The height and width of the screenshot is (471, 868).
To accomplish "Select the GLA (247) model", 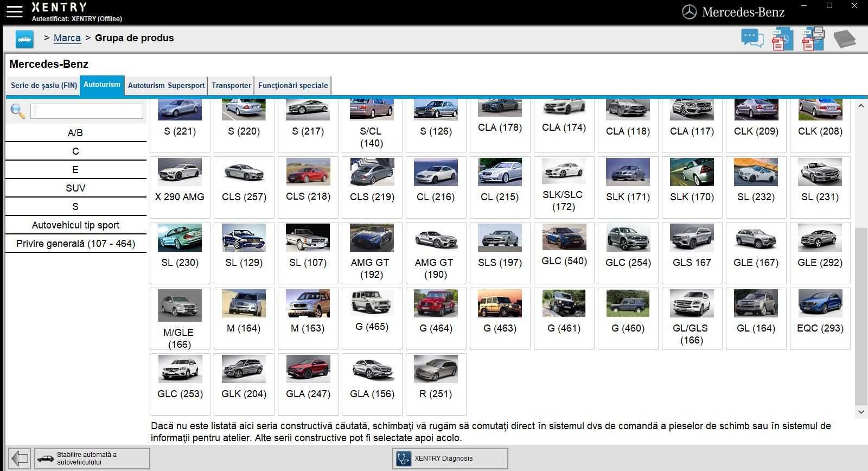I will 308,384.
